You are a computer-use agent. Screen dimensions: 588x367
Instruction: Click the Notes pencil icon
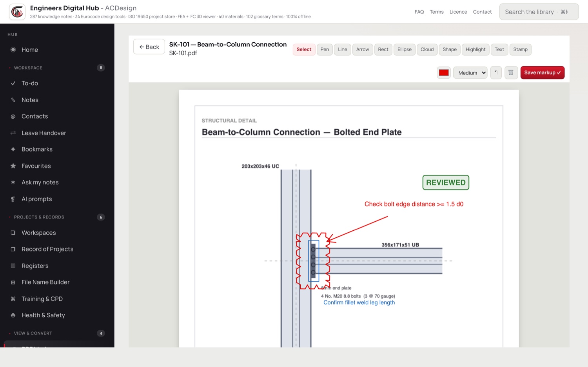[13, 100]
